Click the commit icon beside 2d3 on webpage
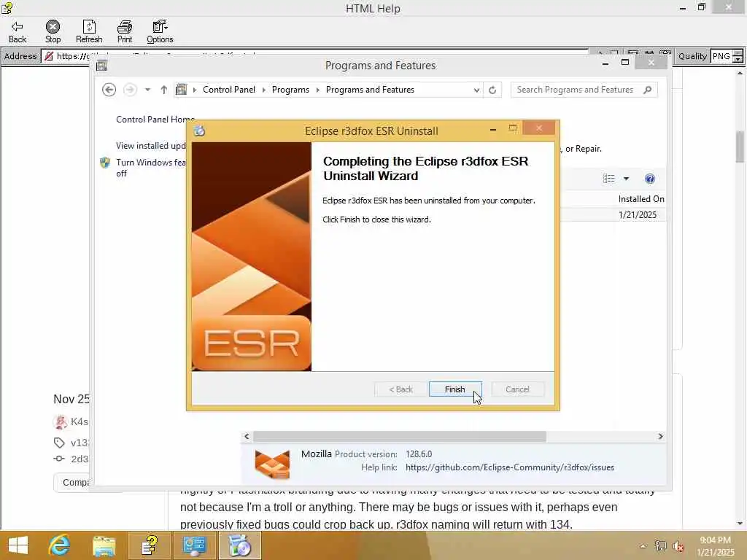Screen dimensions: 747x560 [59, 459]
